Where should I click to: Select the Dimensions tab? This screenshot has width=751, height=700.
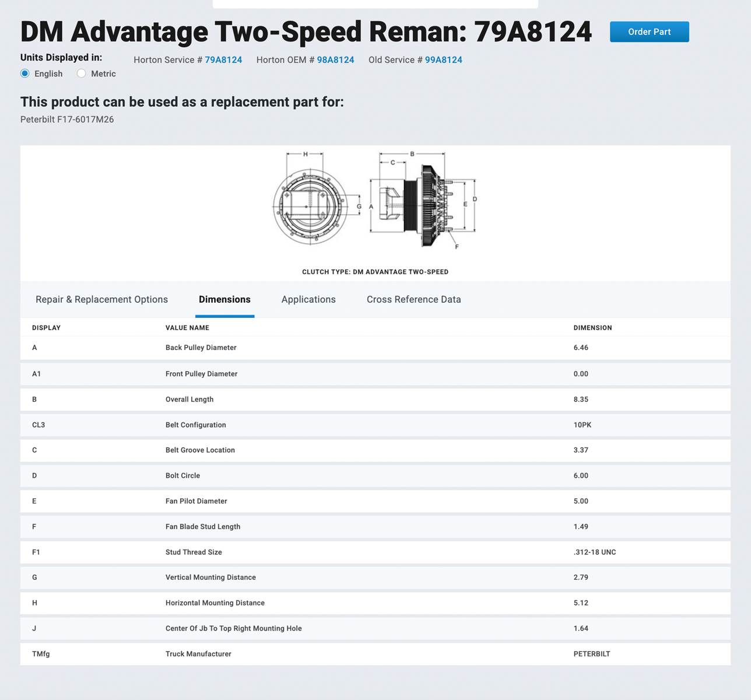pos(224,299)
